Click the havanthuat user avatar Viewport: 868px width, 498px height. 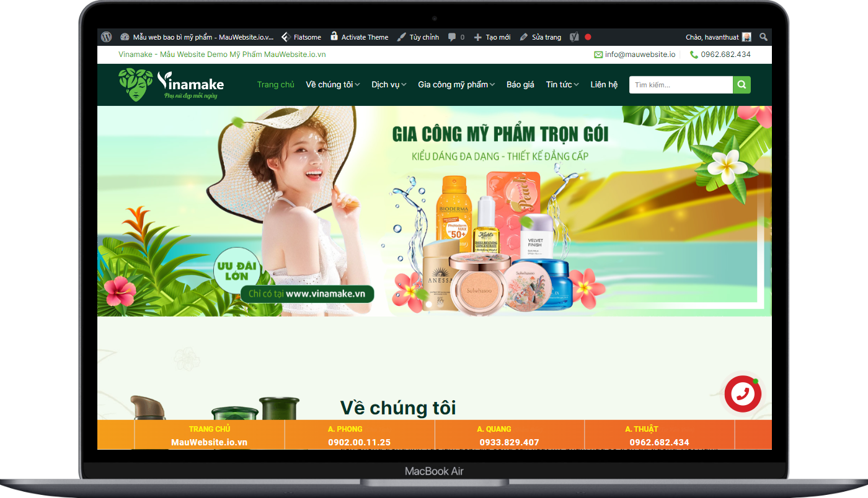pyautogui.click(x=747, y=37)
